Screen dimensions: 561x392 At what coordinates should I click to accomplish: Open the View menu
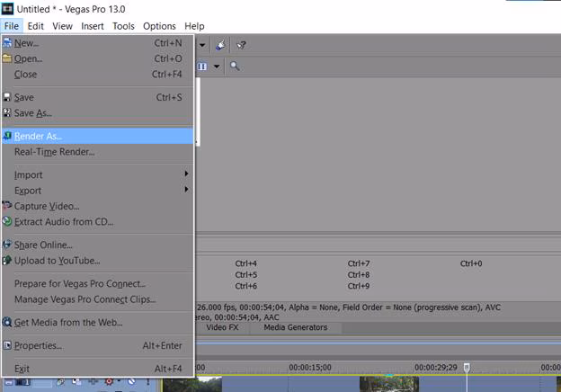tap(62, 26)
